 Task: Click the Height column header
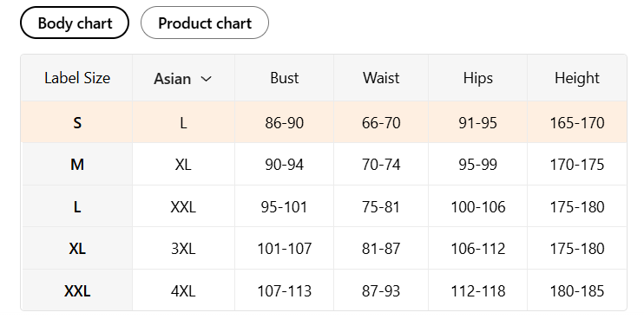coord(577,78)
